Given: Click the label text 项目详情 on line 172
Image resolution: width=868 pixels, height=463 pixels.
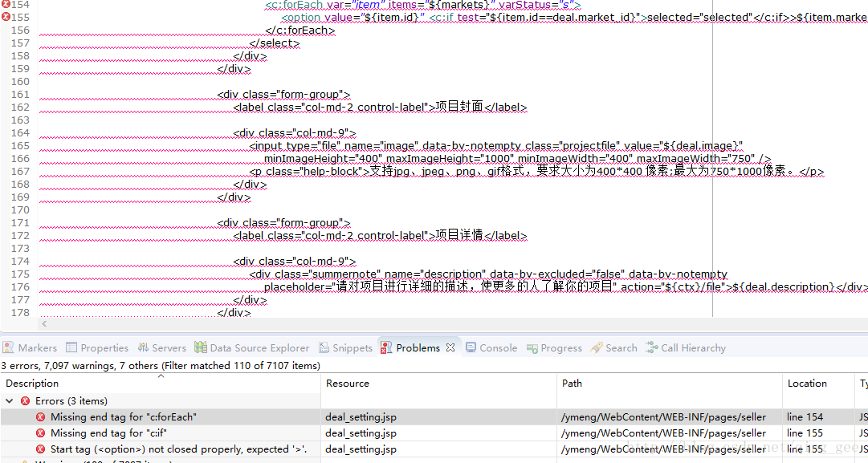Looking at the screenshot, I should coord(459,235).
